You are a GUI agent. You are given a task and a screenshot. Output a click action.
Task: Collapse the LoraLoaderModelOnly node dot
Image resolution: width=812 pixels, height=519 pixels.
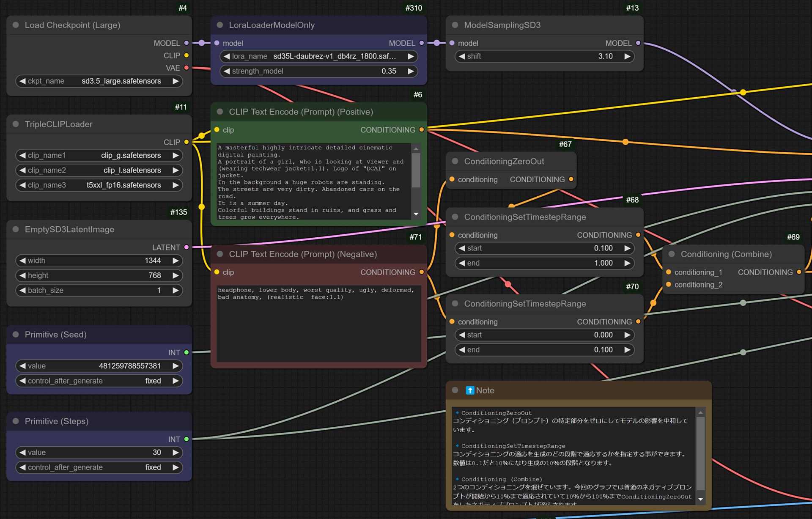220,25
